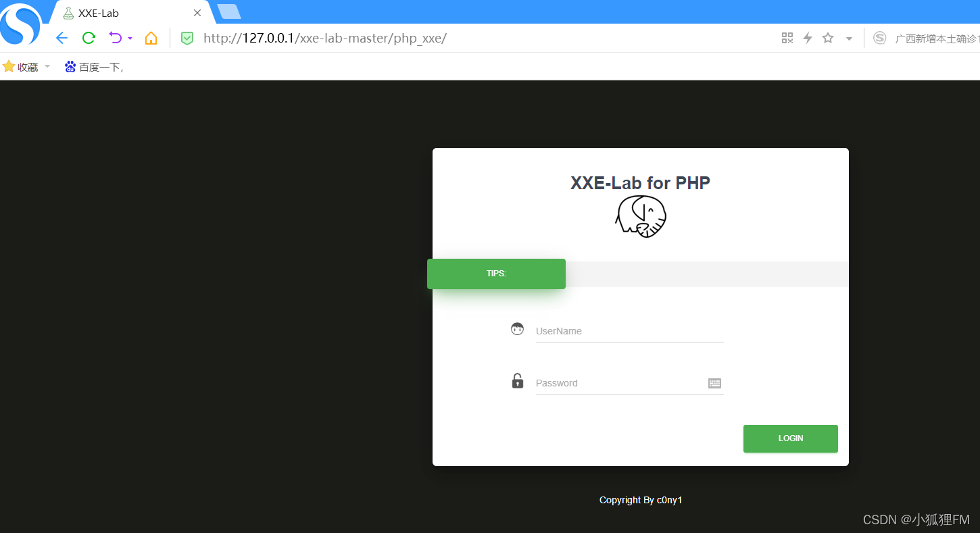Reload the page with refresh icon

tap(89, 38)
